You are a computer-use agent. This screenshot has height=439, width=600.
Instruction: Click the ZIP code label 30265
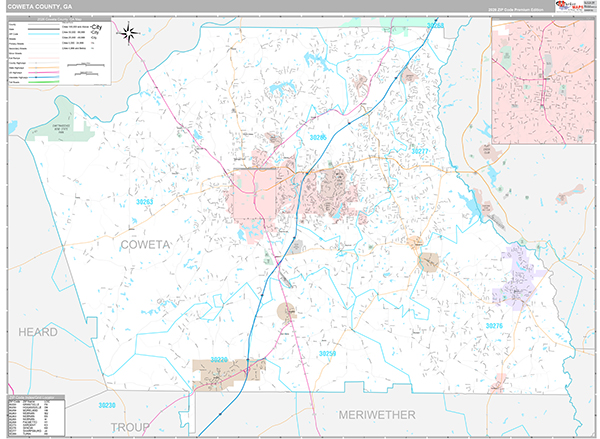point(318,137)
